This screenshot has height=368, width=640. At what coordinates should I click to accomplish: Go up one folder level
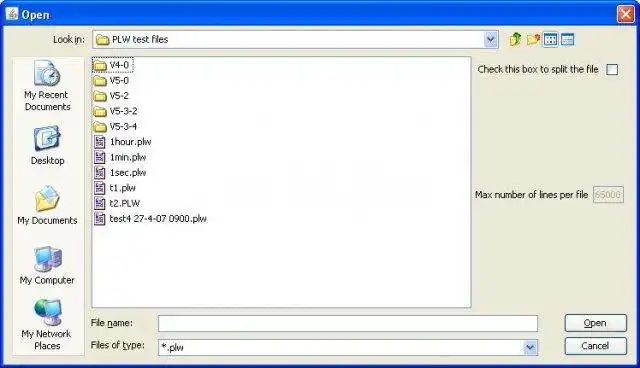pyautogui.click(x=515, y=40)
